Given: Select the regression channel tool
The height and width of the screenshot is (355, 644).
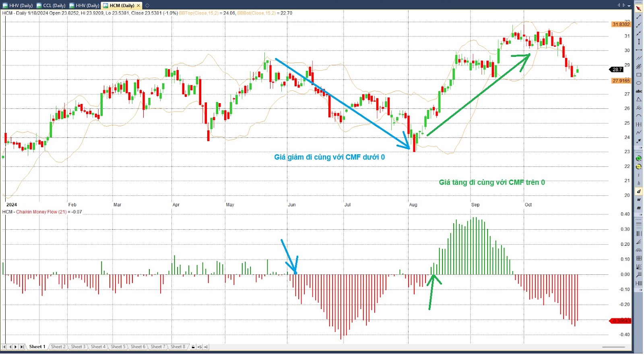Looking at the screenshot, I should coord(639,66).
